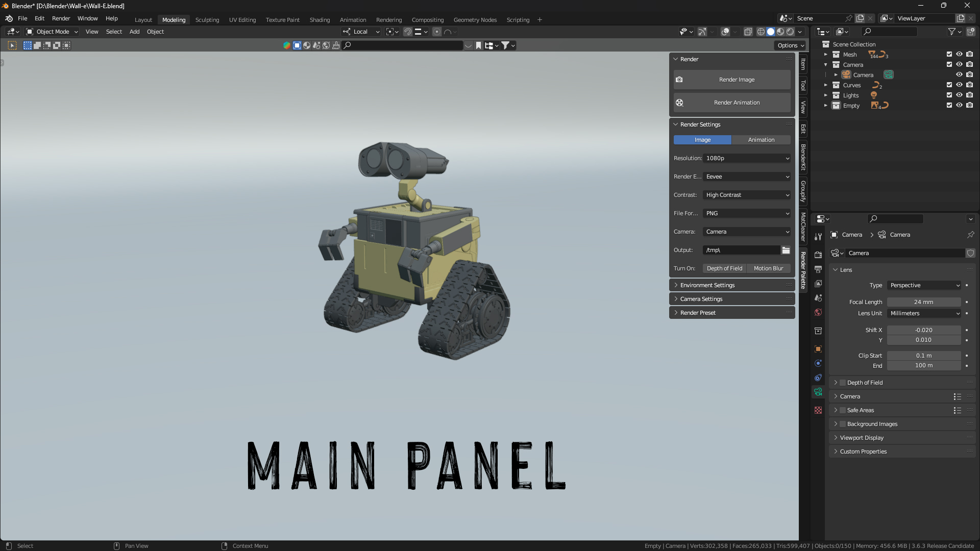This screenshot has height=551, width=980.
Task: Toggle X-ray view in viewport header
Action: click(748, 32)
